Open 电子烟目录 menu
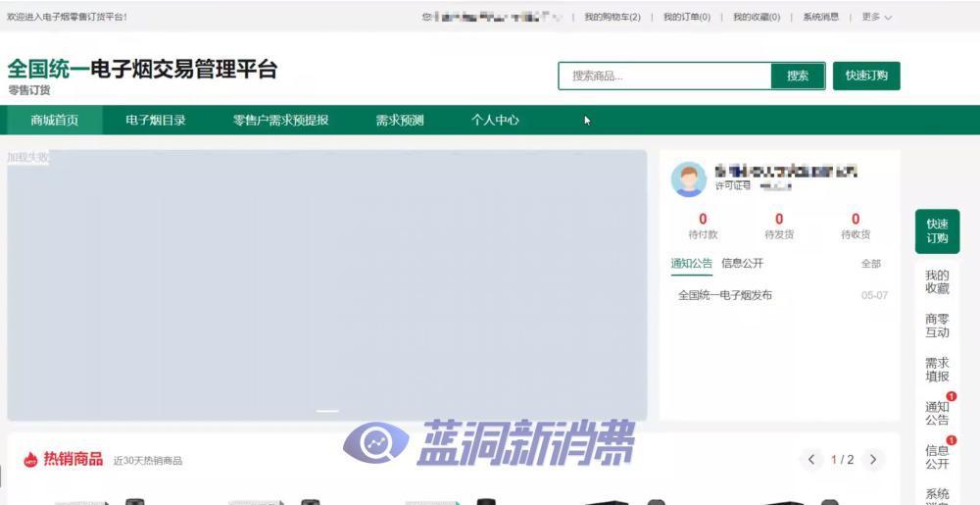Viewport: 980px width, 505px height. (x=156, y=120)
